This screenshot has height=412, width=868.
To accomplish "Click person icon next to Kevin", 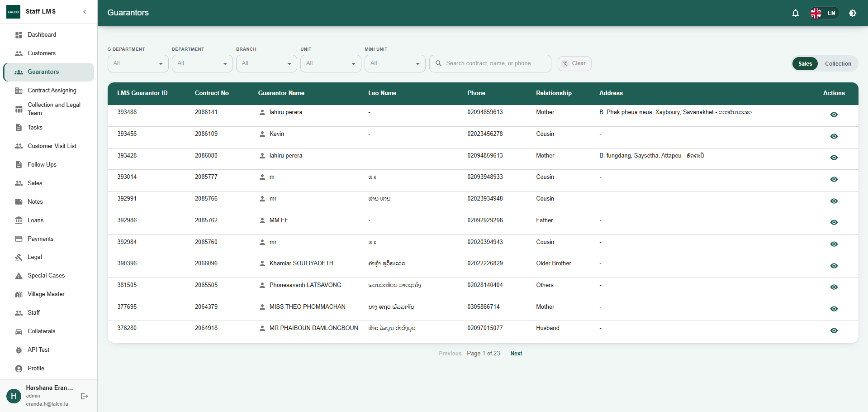I will coord(262,134).
